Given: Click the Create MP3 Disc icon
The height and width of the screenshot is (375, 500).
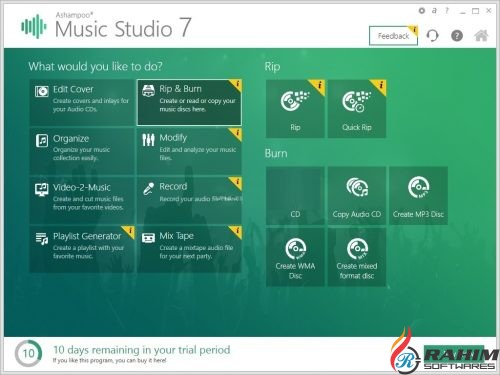Looking at the screenshot, I should point(418,187).
